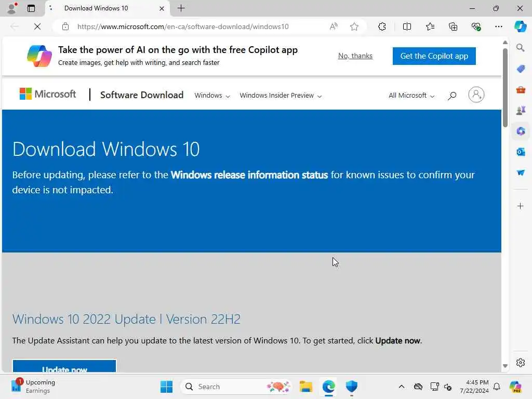Open the OneDrive cloud tray icon
The height and width of the screenshot is (399, 532).
[418, 387]
